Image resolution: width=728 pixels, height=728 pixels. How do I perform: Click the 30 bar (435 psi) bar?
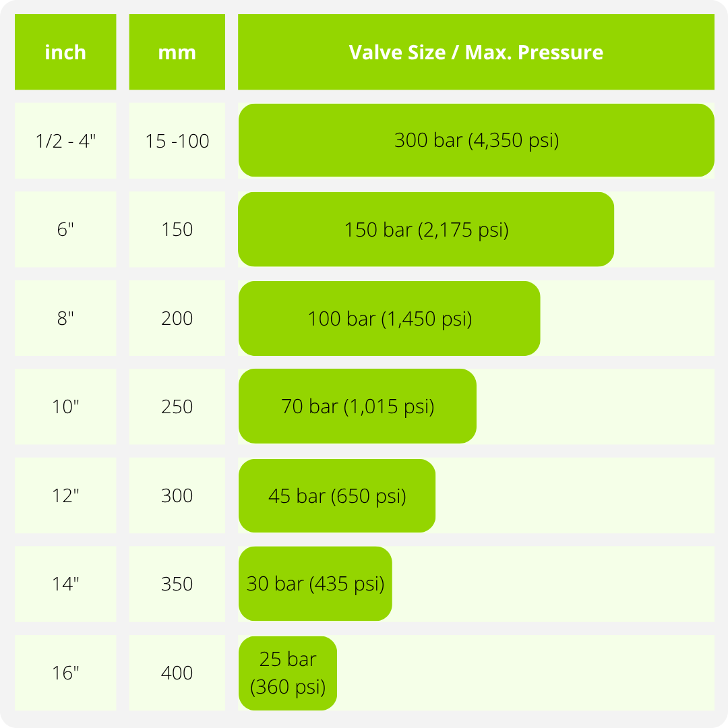pos(315,584)
